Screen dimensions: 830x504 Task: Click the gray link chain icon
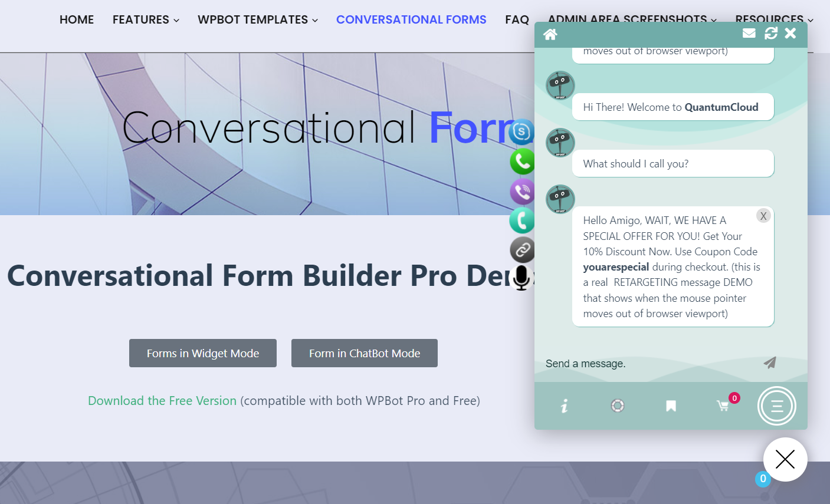[522, 250]
